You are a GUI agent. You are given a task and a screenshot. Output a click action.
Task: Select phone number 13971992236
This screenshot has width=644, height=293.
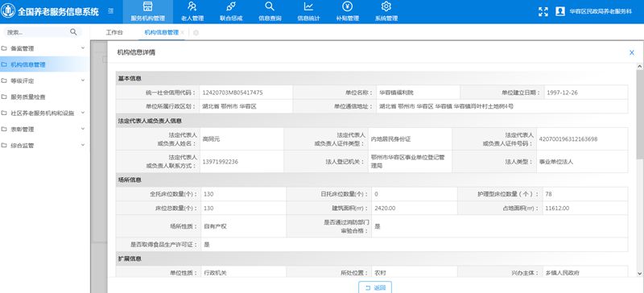(220, 162)
